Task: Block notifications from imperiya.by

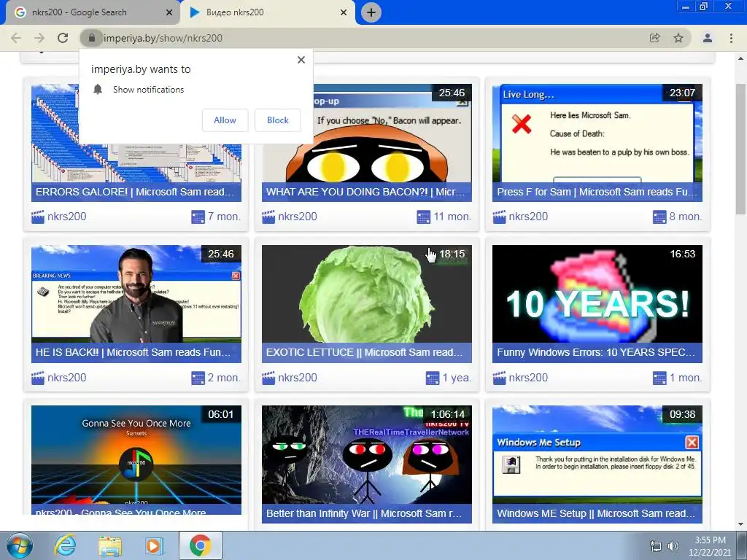Action: pyautogui.click(x=278, y=120)
